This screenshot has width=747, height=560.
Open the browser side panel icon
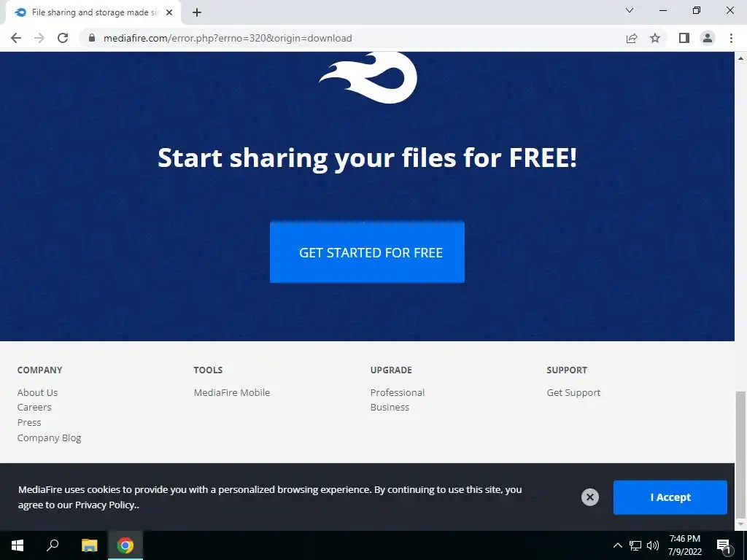tap(684, 38)
